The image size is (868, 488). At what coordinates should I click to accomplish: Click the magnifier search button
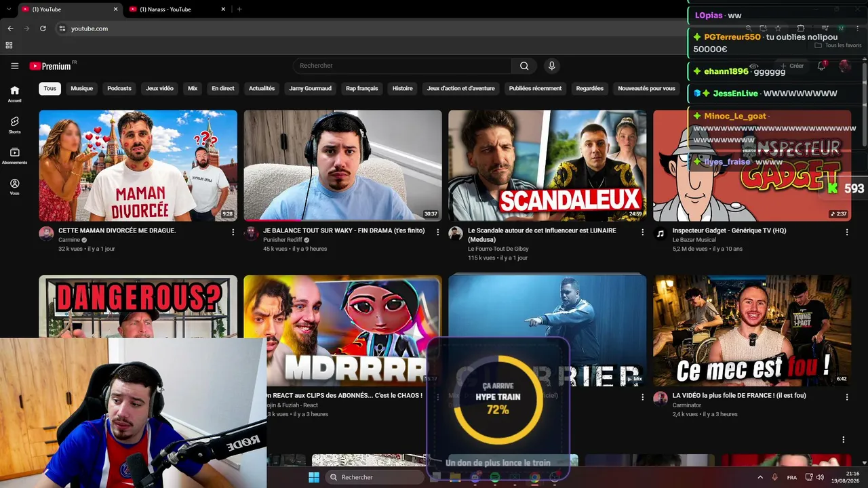tap(524, 66)
